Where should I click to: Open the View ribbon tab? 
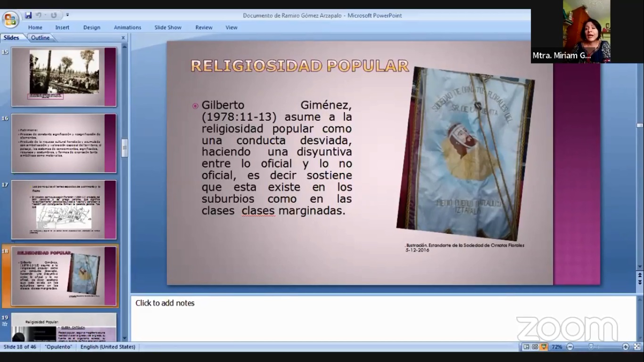click(231, 27)
